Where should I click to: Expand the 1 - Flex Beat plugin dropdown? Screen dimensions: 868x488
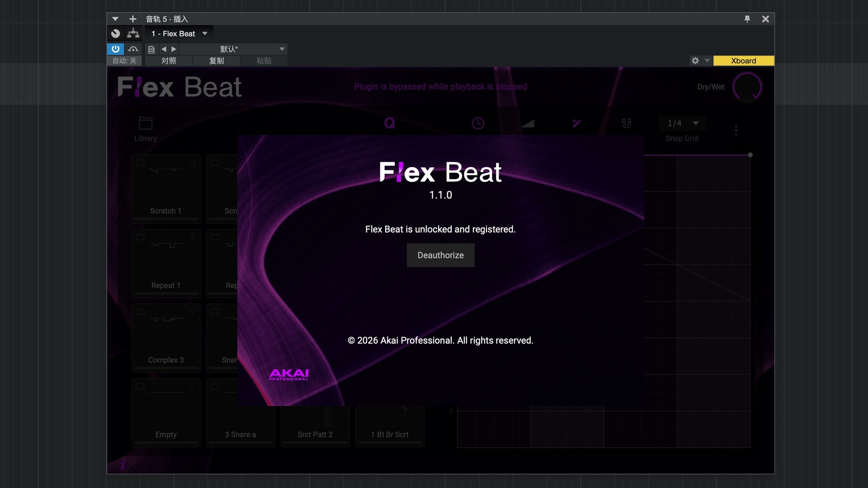(x=205, y=33)
